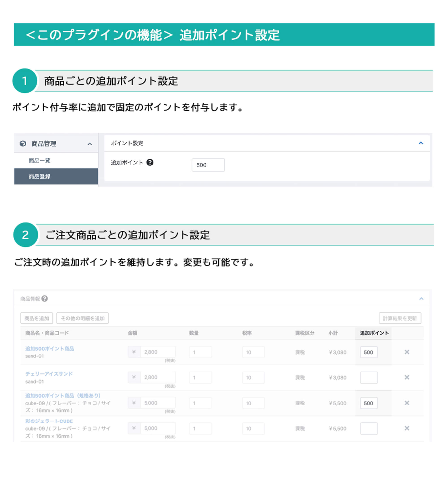This screenshot has width=448, height=488.
Task: Click price field of 彩のジェラートCUBE row
Action: [x=157, y=428]
